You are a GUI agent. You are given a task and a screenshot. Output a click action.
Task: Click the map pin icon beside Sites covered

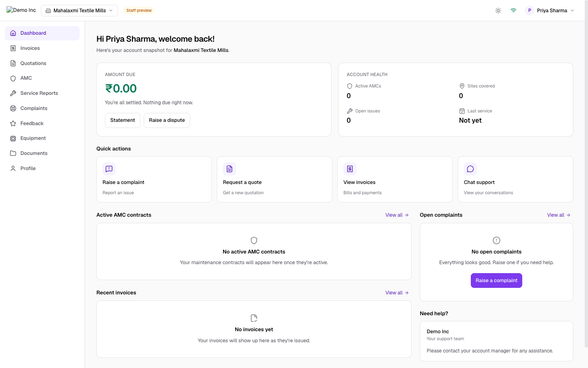[462, 86]
